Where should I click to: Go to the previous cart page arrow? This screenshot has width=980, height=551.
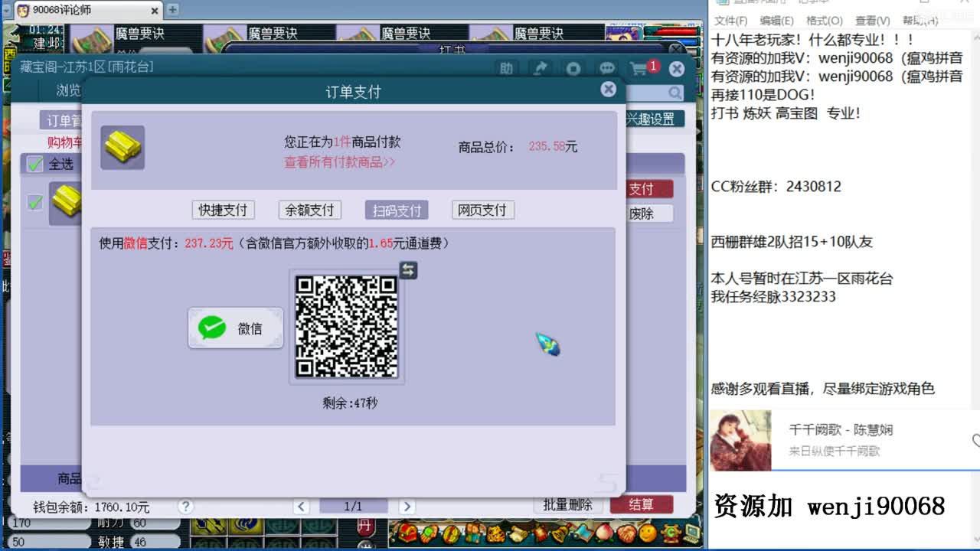point(302,507)
